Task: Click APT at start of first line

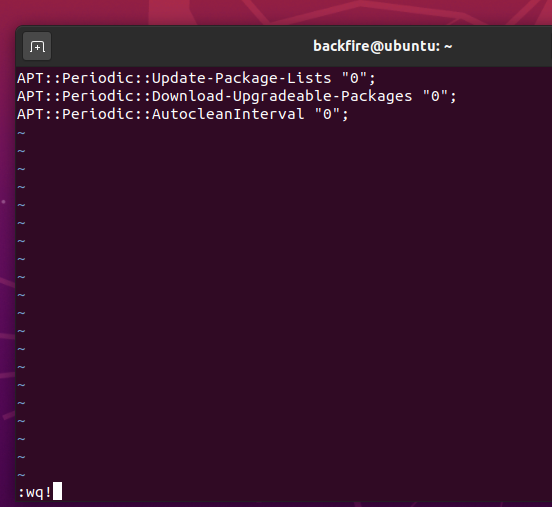Action: pos(30,78)
